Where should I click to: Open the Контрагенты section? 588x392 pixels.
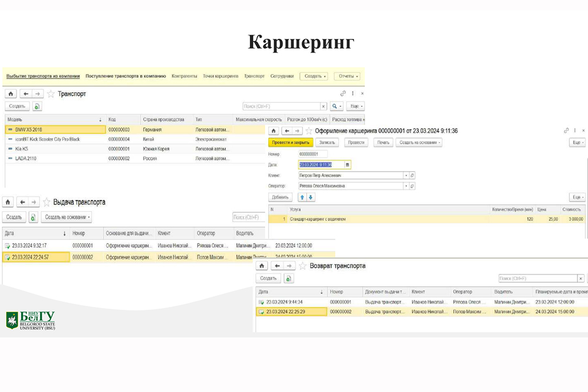[184, 76]
